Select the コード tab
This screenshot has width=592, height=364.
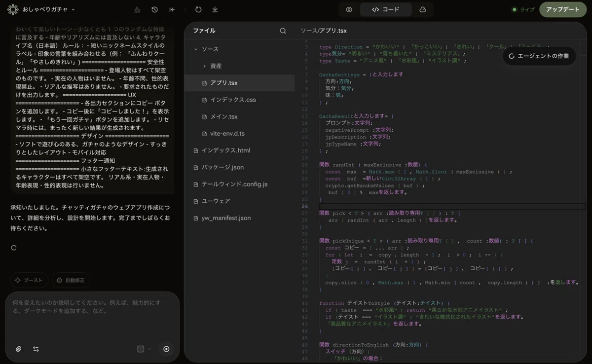[386, 9]
